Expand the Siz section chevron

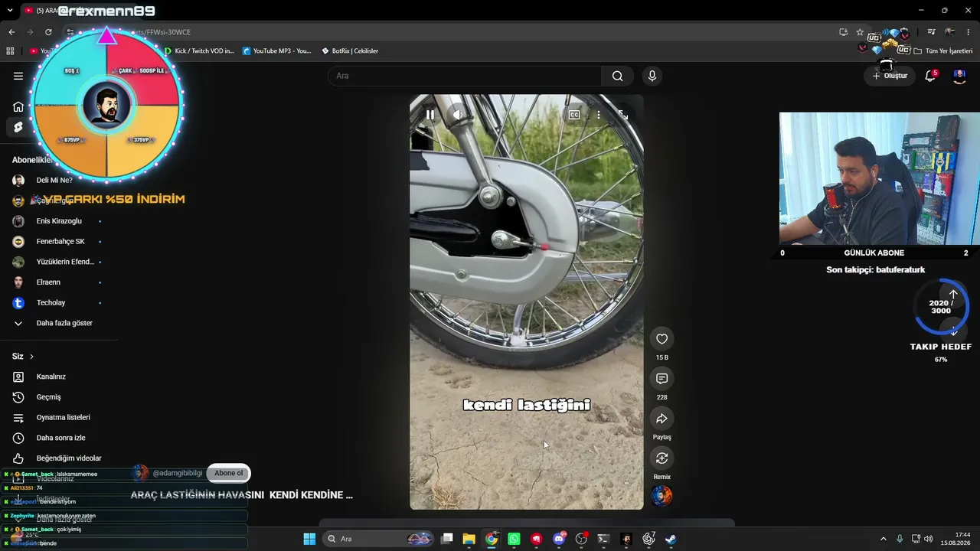(31, 357)
